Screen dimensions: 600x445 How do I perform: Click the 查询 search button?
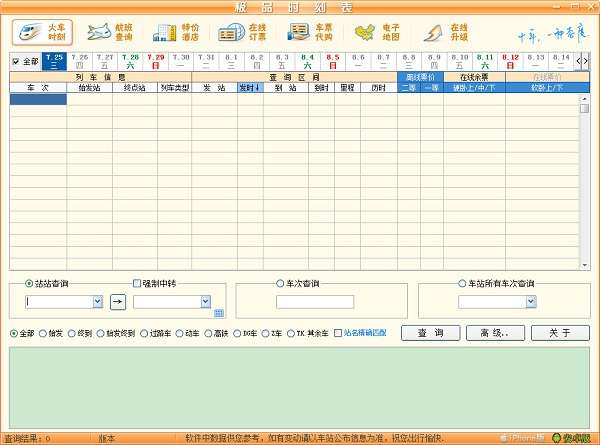click(x=431, y=332)
